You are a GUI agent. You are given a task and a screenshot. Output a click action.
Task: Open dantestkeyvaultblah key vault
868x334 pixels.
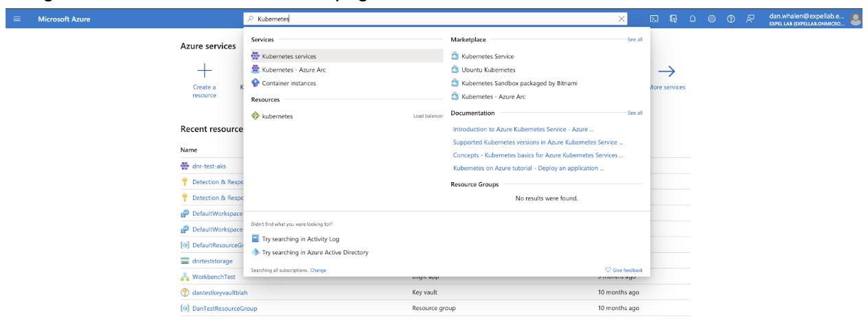coord(220,293)
